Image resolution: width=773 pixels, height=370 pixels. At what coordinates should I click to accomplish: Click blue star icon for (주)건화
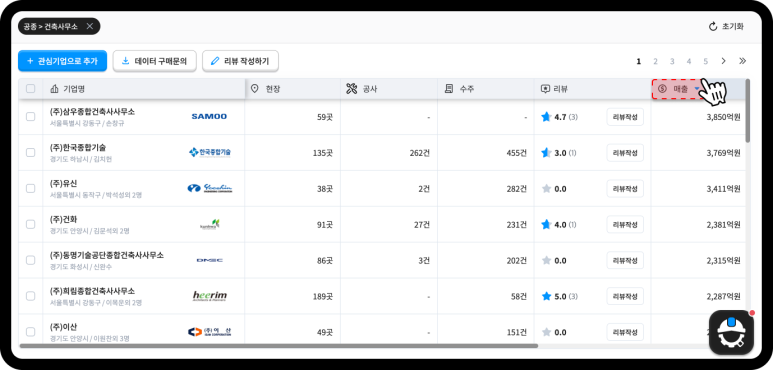(x=546, y=224)
